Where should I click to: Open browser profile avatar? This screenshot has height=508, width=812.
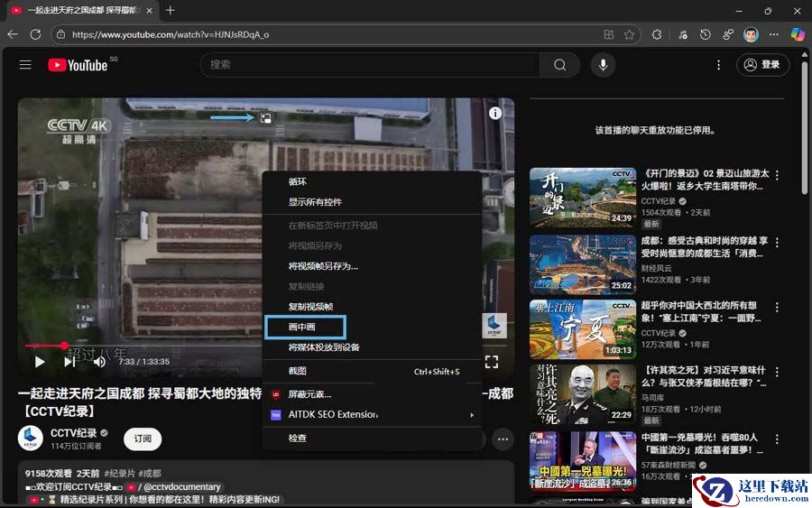(x=751, y=34)
